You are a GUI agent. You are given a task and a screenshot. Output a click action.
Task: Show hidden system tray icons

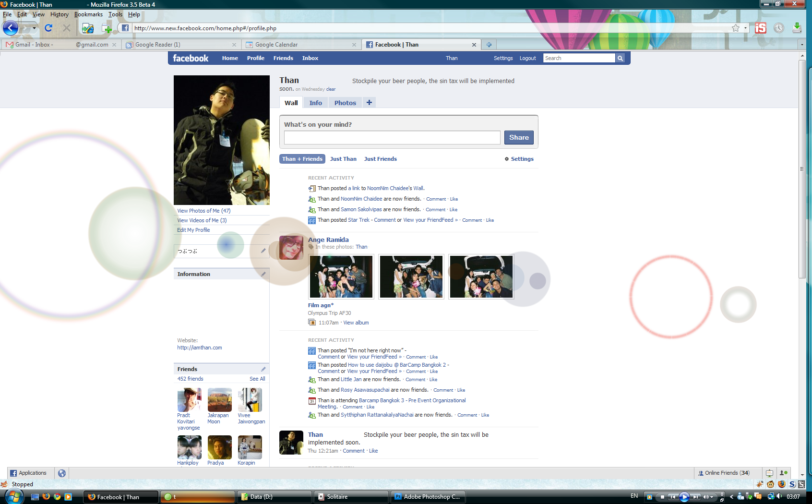[x=731, y=497]
